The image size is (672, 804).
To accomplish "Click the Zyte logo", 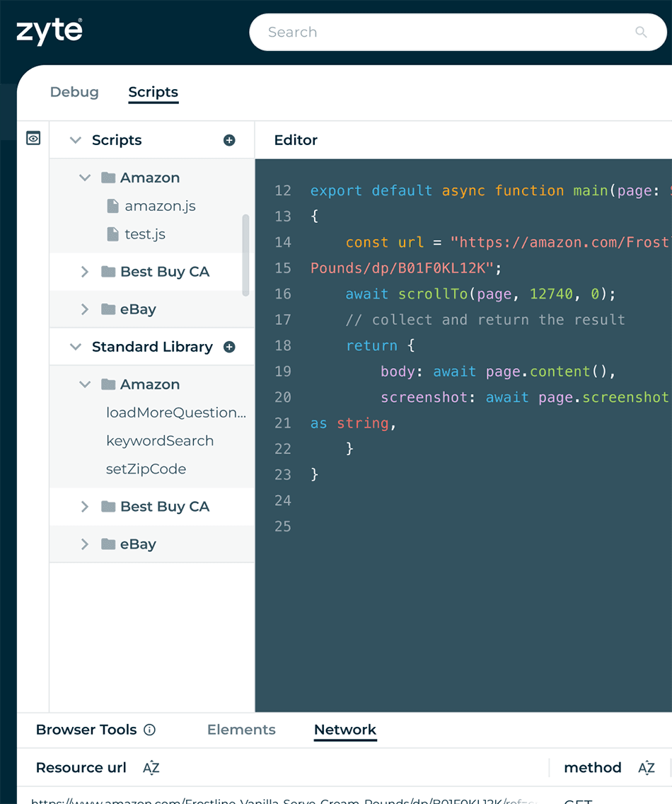I will (50, 31).
